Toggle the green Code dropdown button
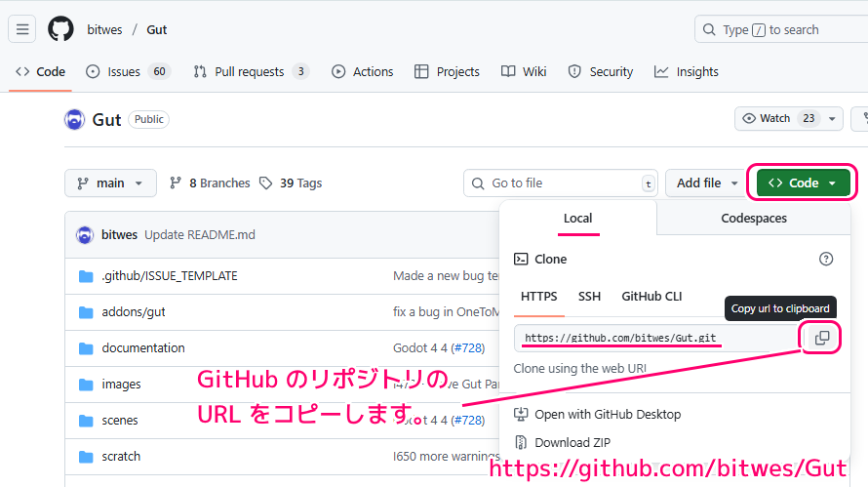The height and width of the screenshot is (487, 868). click(803, 183)
